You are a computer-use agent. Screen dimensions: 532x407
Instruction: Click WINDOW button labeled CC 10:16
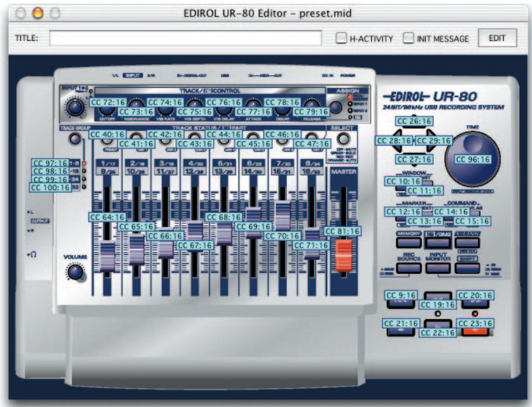404,181
